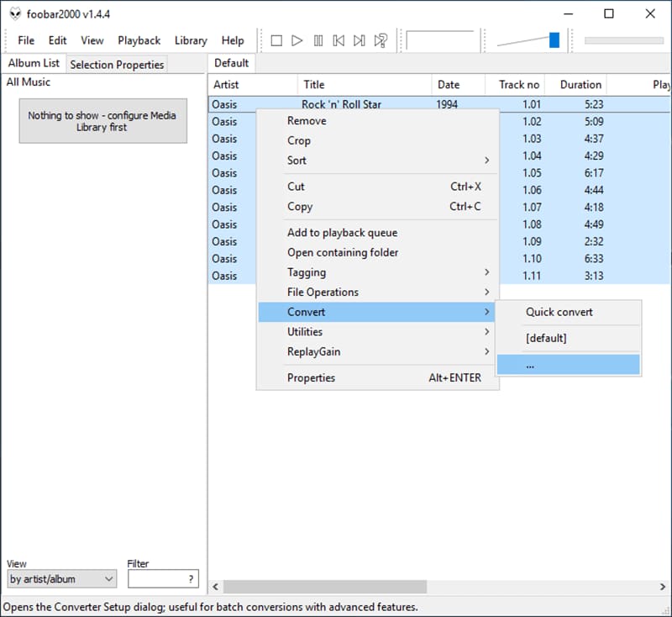Click the highlighted Convert entry
Viewport: 672px width, 617px height.
376,312
